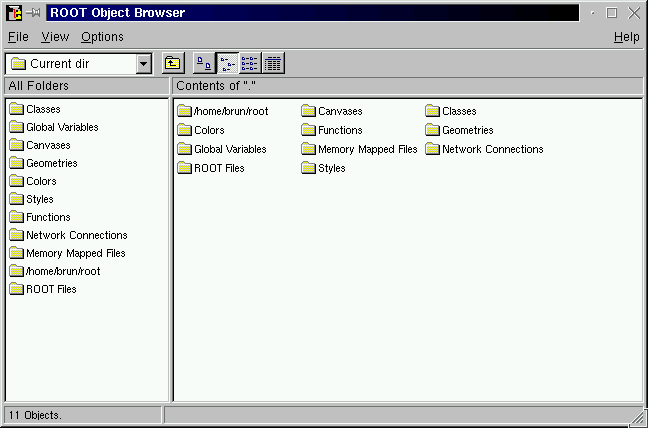Open the File menu
The width and height of the screenshot is (648, 428).
[x=18, y=37]
